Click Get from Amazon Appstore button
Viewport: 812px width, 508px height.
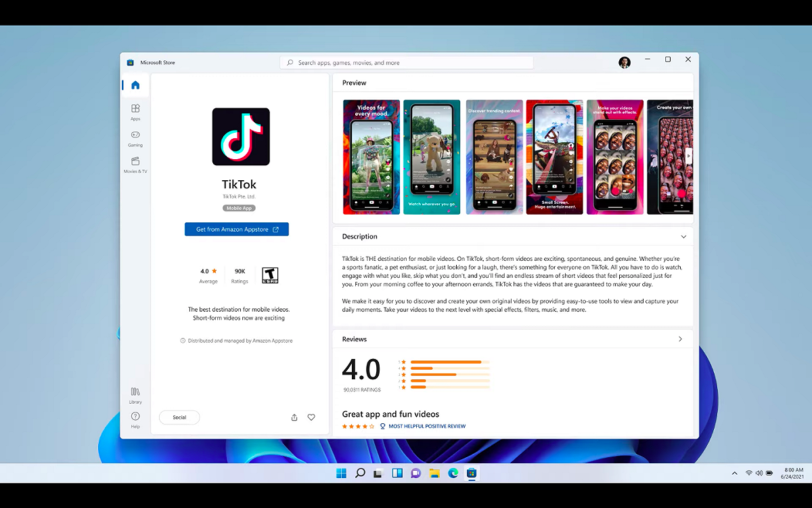pyautogui.click(x=237, y=230)
